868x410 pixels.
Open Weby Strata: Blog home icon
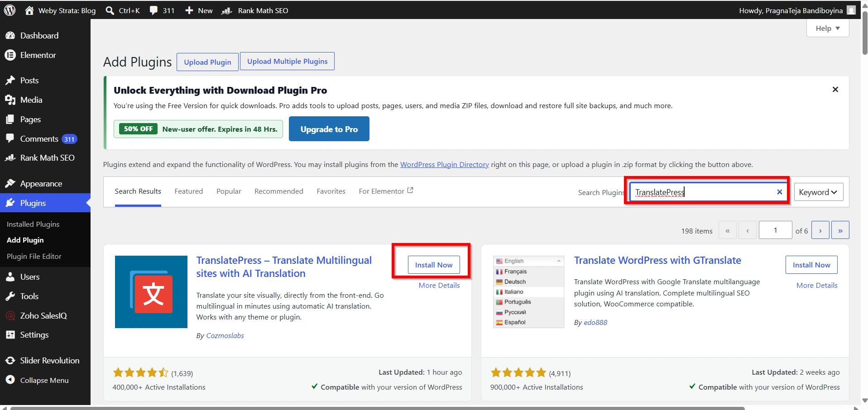pos(29,10)
